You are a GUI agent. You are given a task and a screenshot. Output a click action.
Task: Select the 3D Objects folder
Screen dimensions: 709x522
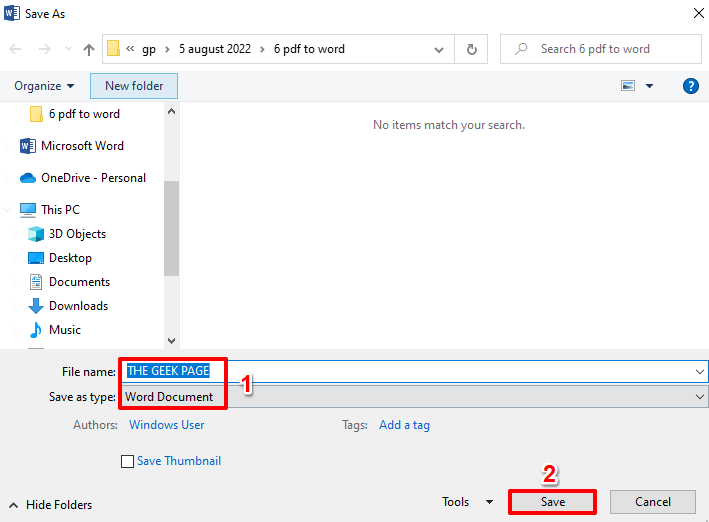coord(77,234)
